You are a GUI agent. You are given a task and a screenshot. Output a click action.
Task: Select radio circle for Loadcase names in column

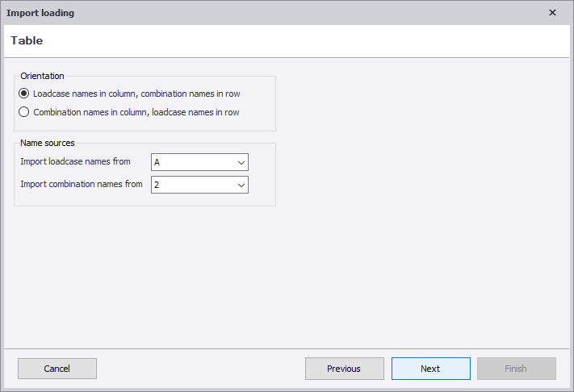pyautogui.click(x=24, y=94)
